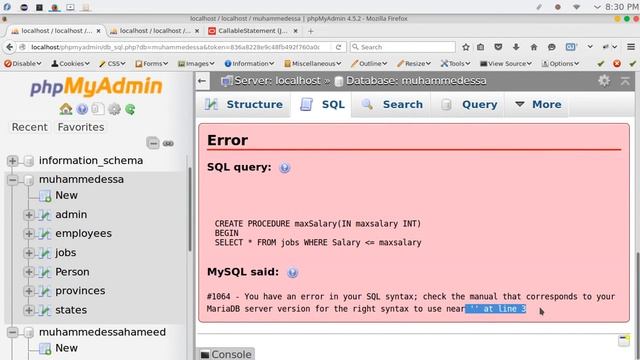Open View Source menu in developer toolbar
The image size is (640, 360).
506,64
